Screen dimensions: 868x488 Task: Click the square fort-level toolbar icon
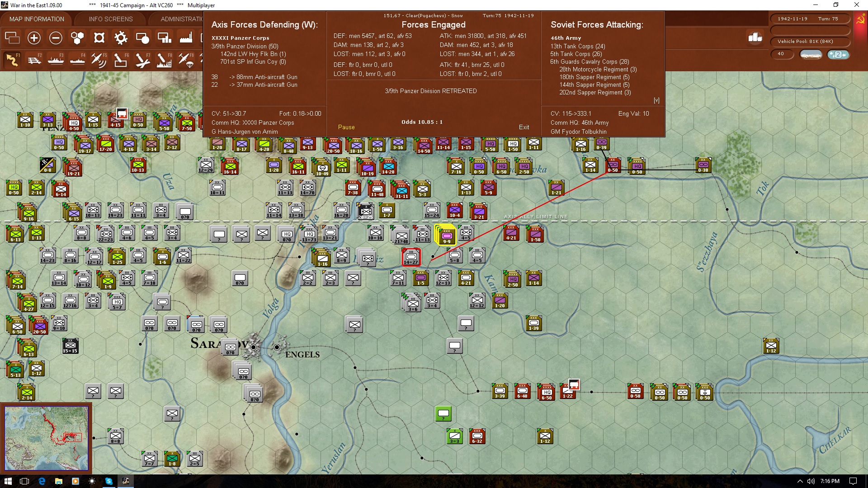(x=99, y=38)
